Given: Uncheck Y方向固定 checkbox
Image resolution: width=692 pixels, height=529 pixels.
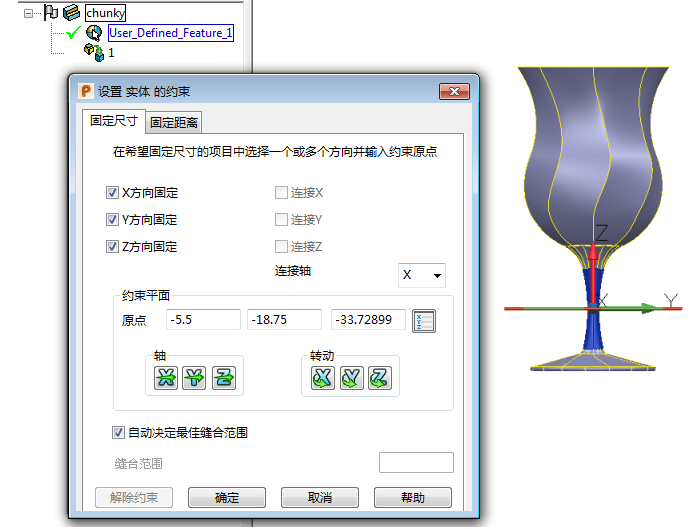Looking at the screenshot, I should tap(112, 220).
